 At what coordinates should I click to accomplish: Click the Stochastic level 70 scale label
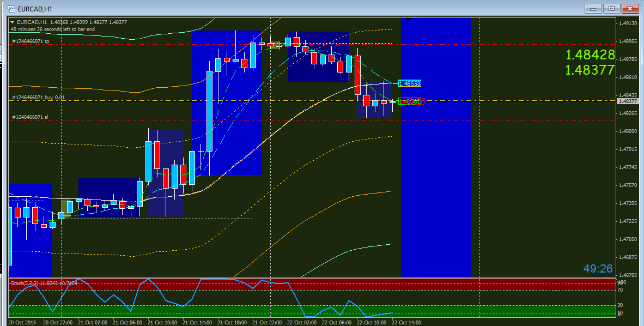coord(620,290)
